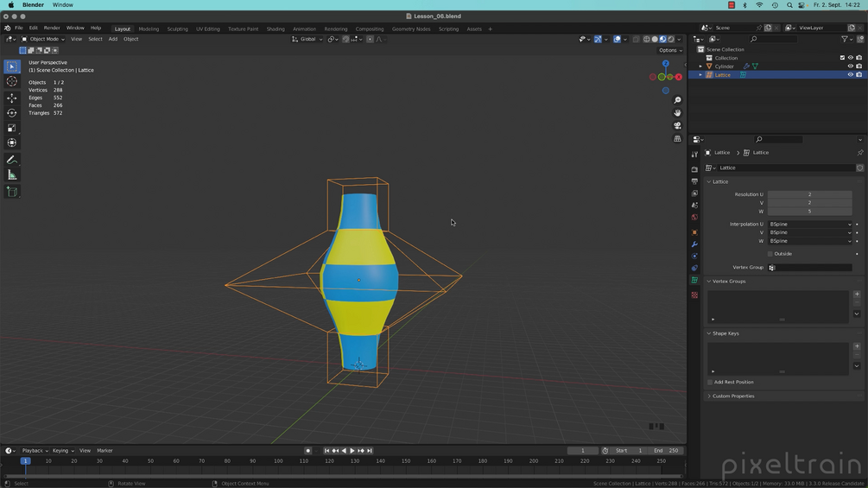868x488 pixels.
Task: Open Interpolation V BSpline dropdown
Action: 810,232
